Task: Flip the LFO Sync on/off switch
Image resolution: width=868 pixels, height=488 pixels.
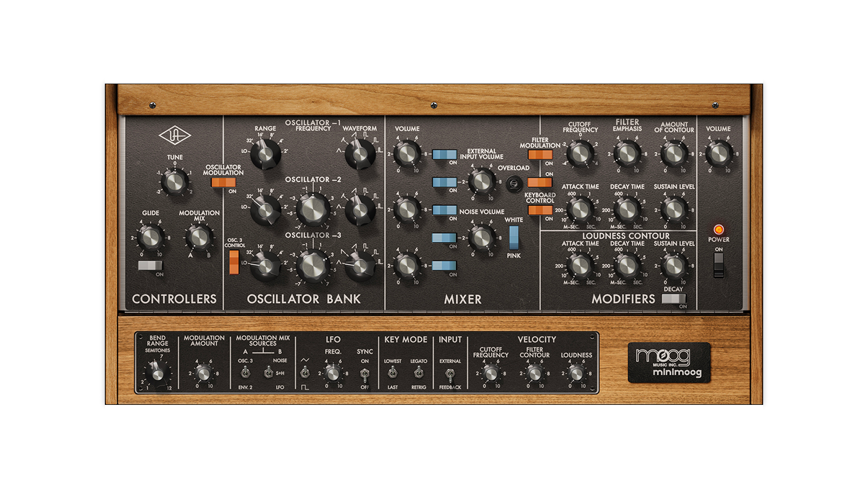Action: (x=364, y=374)
